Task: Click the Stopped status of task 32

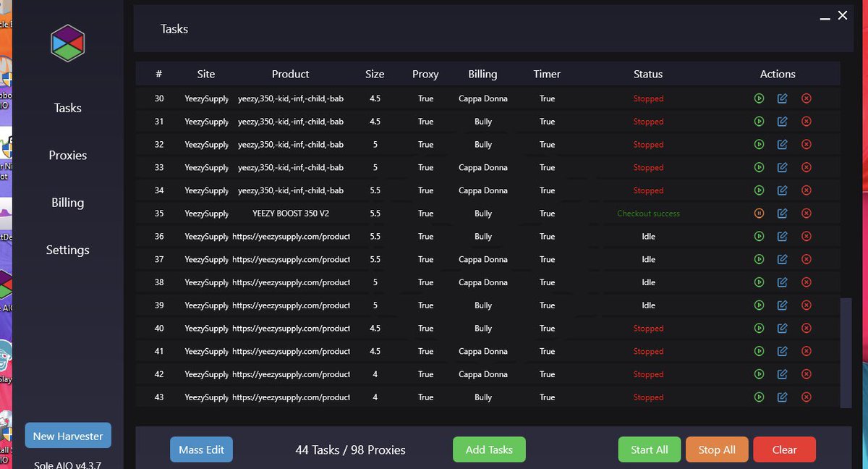Action: (x=648, y=145)
